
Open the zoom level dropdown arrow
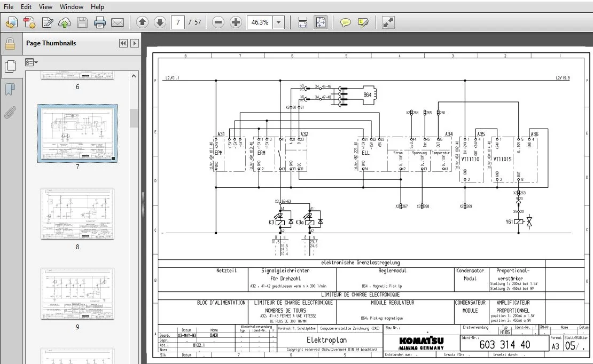279,22
